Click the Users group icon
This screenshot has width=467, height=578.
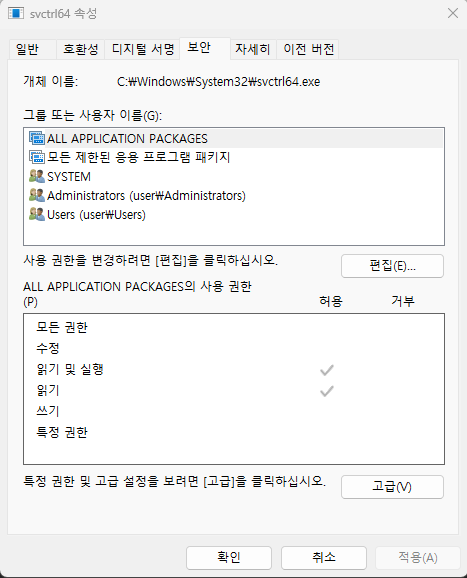point(37,215)
